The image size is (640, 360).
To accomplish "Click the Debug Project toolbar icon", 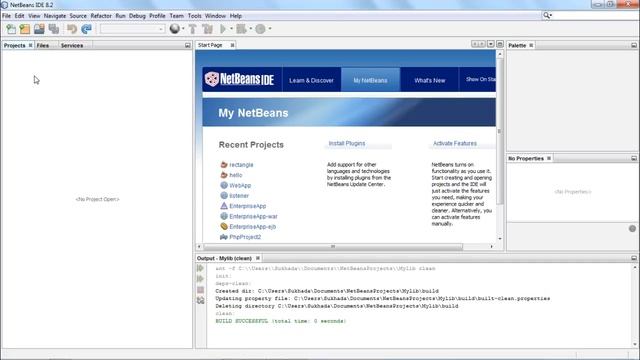I will pos(242,29).
